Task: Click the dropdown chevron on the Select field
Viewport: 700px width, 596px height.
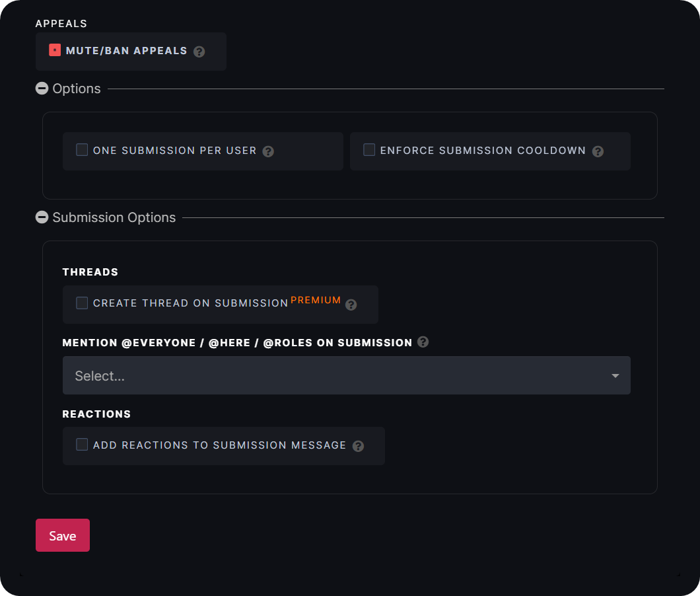Action: [615, 375]
